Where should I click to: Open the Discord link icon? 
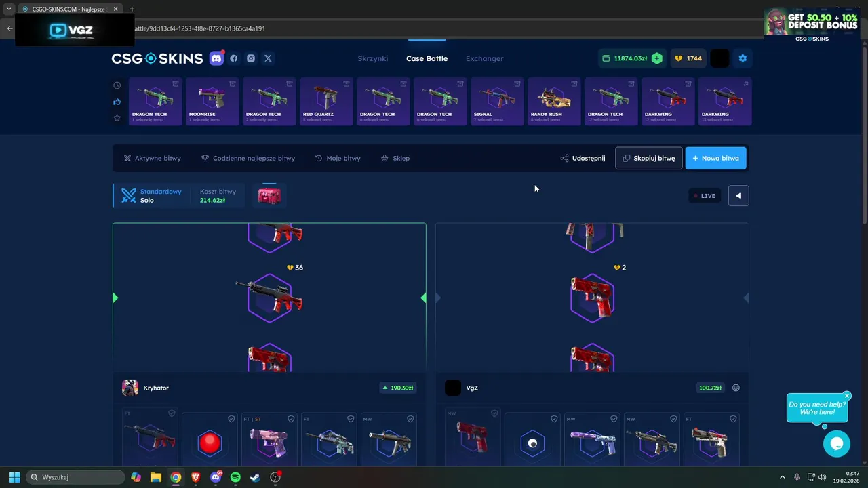click(x=216, y=58)
